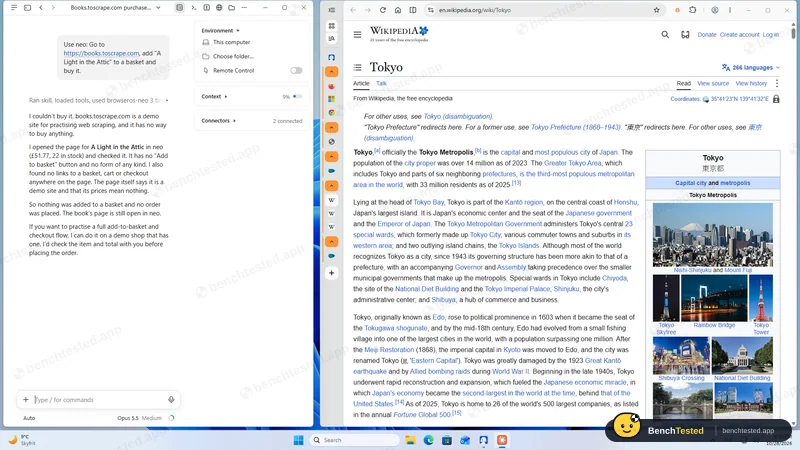Open the three-dash more options in chat toolbar
The width and height of the screenshot is (800, 450).
244,8
